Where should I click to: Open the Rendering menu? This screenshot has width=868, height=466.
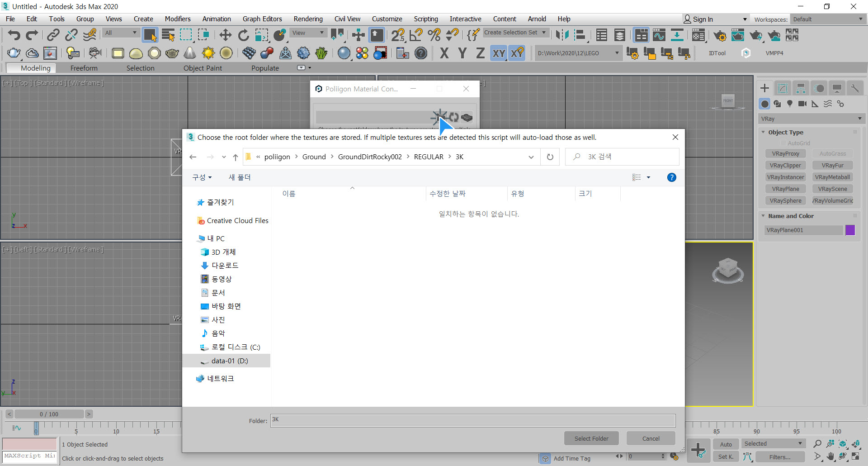[308, 19]
